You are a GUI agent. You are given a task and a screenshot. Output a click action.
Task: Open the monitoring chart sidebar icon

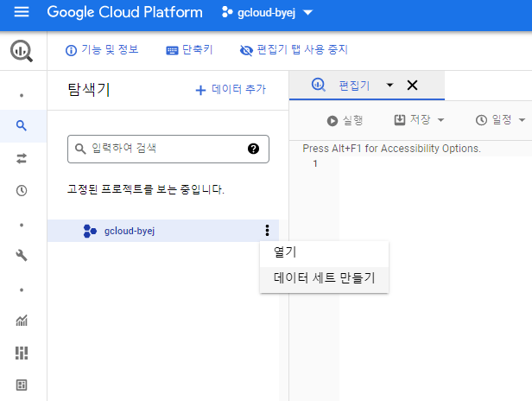coord(22,320)
